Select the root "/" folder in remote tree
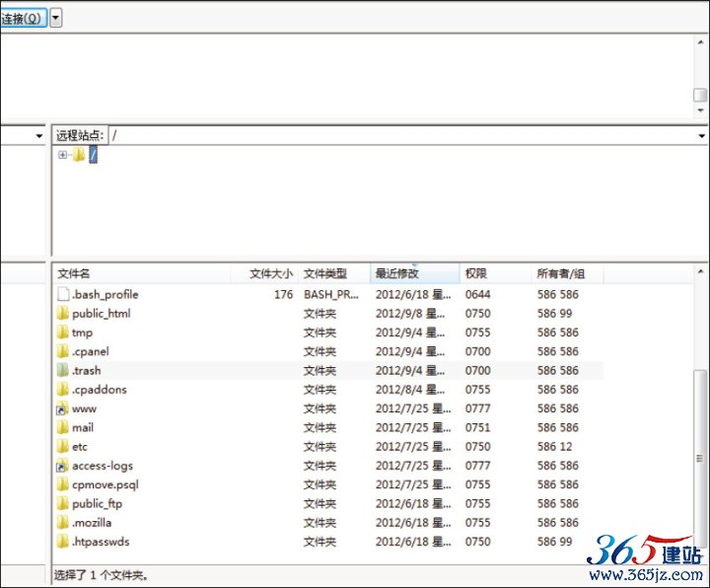710x588 pixels. click(93, 155)
